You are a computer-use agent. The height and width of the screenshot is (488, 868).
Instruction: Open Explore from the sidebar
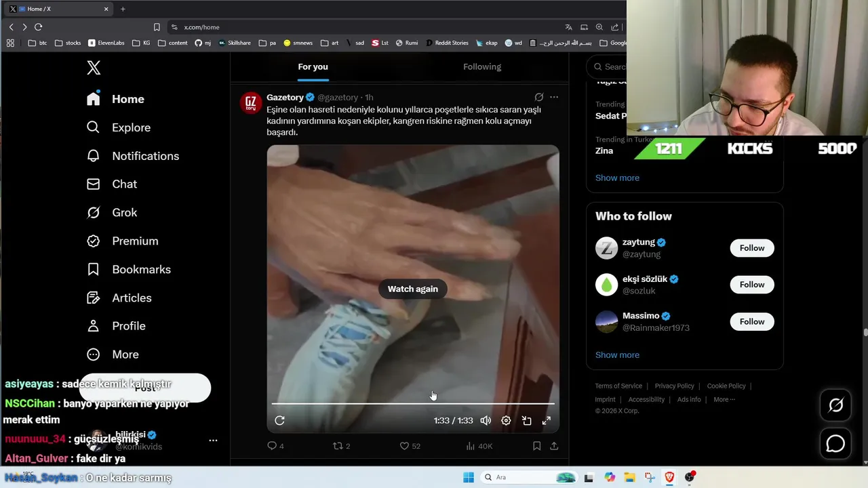119,127
